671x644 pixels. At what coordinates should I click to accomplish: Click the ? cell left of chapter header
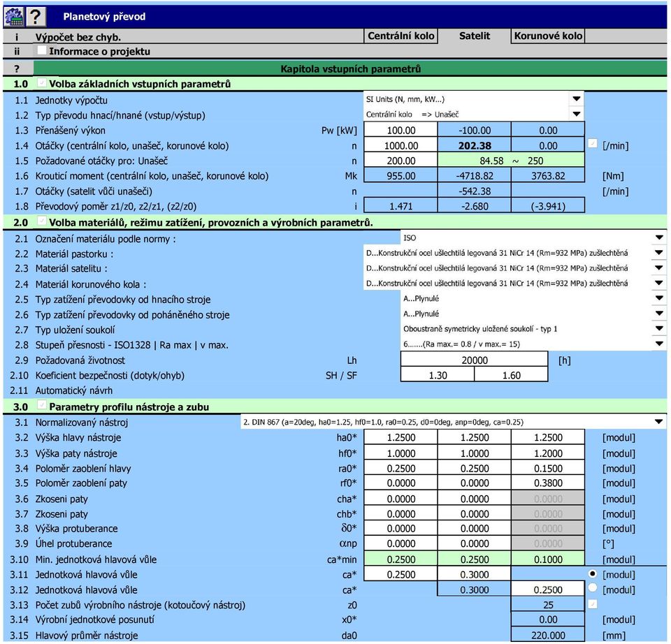(x=17, y=69)
